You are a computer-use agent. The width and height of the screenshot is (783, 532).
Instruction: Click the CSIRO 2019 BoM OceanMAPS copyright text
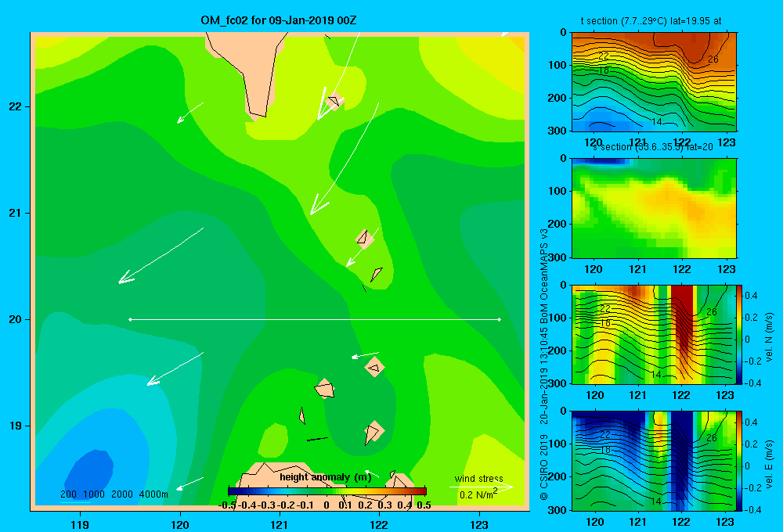(544, 365)
